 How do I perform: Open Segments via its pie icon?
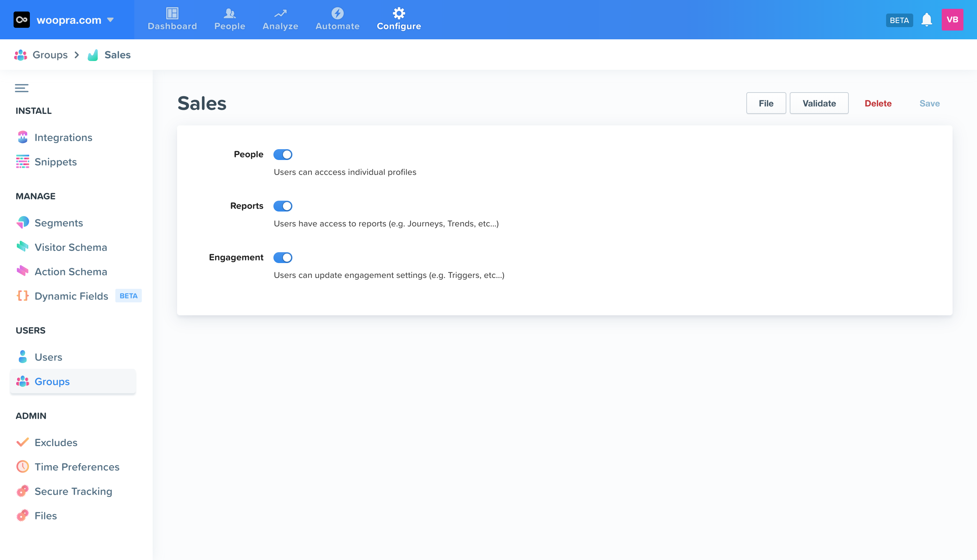point(23,223)
